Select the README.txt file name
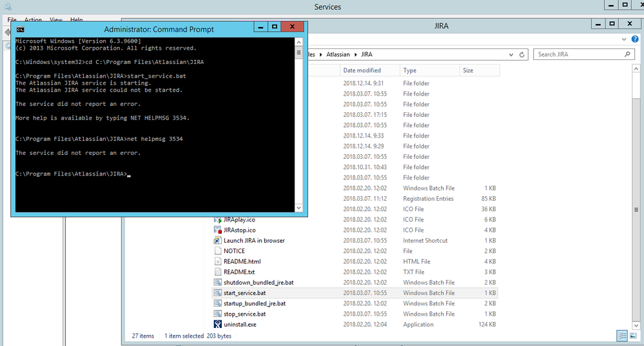The image size is (644, 346). pyautogui.click(x=239, y=272)
